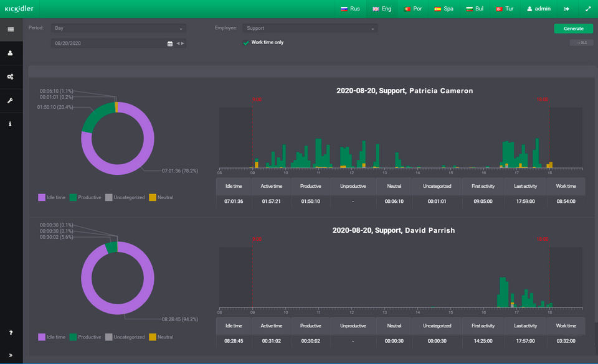Image resolution: width=598 pixels, height=364 pixels.
Task: Toggle Idle time legend for David Parrish
Action: pyautogui.click(x=52, y=337)
